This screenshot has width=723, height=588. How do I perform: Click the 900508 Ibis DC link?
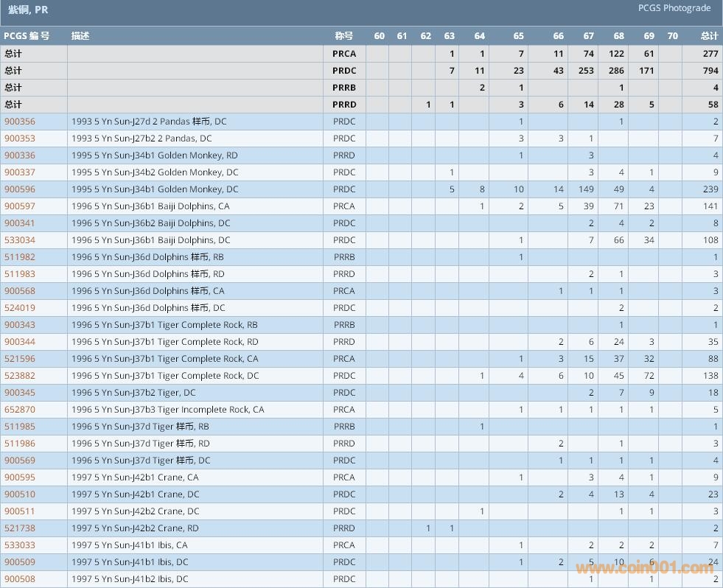[20, 579]
